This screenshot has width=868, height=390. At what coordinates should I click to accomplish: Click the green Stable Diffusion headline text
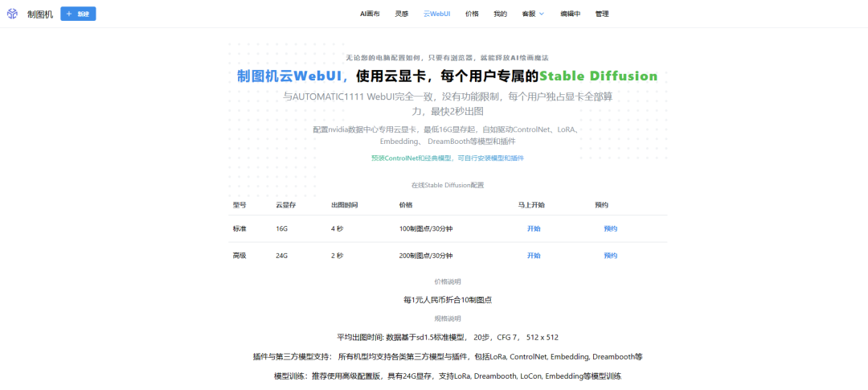(599, 76)
